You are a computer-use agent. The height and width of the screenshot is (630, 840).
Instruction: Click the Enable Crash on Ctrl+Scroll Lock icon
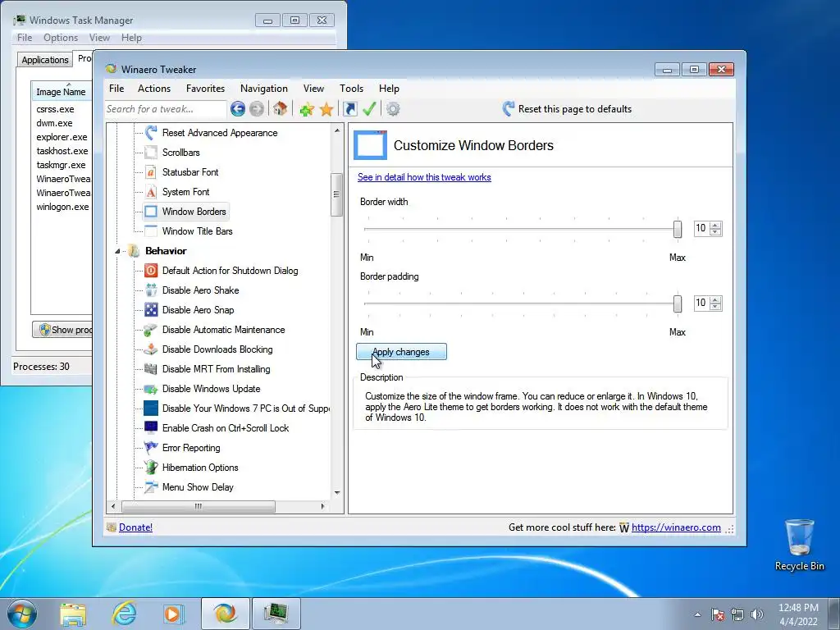pos(151,428)
